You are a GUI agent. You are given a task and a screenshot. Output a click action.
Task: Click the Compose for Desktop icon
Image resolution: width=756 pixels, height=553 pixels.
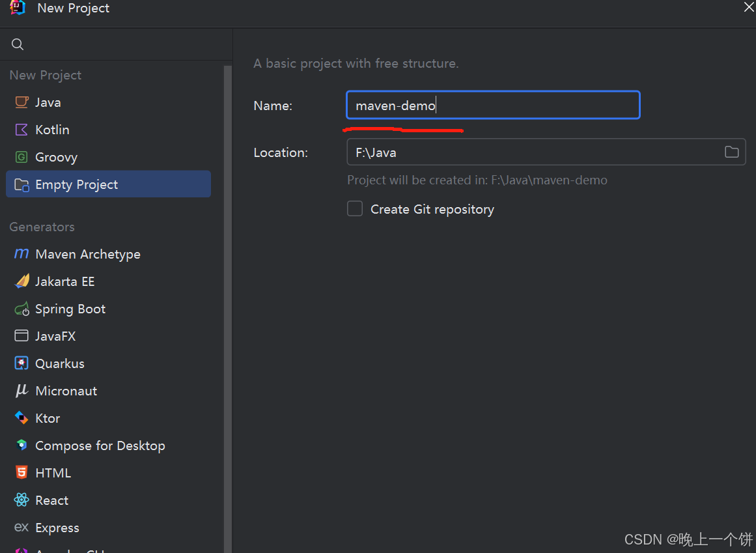click(x=21, y=445)
